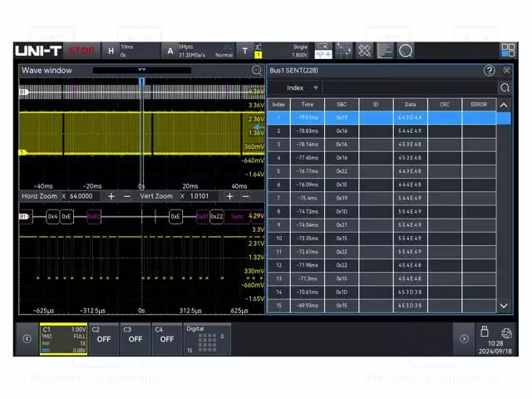Viewport: 532px width, 399px height.
Task: Expand the Index filter dropdown
Action: tap(316, 87)
